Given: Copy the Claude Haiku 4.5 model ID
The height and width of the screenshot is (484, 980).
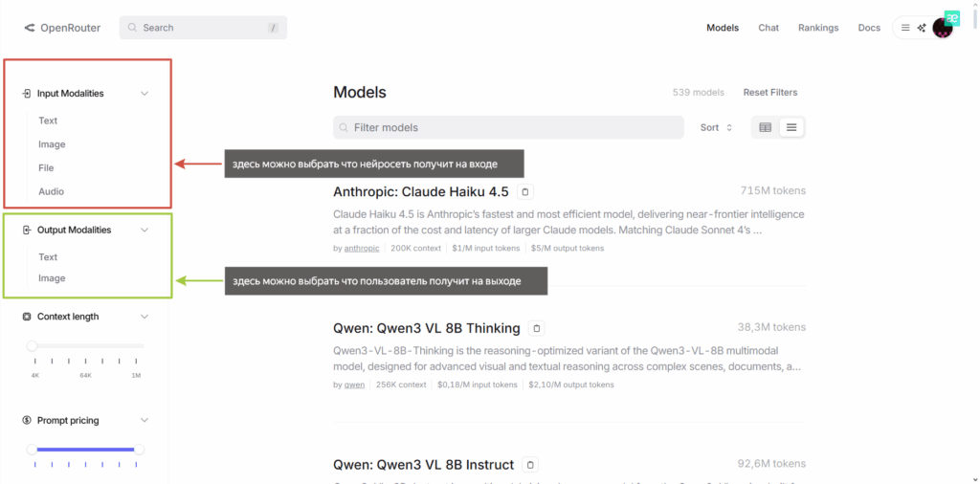Looking at the screenshot, I should 525,192.
